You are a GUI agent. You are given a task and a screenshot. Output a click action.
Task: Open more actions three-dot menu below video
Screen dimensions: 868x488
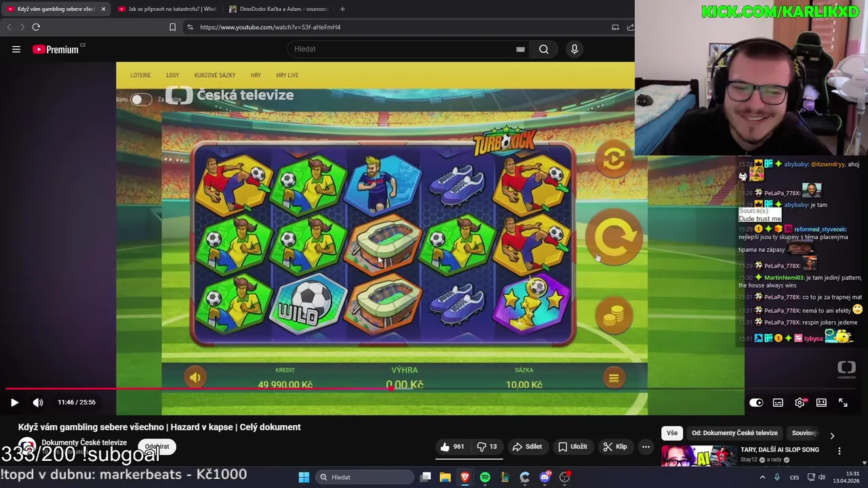(646, 447)
